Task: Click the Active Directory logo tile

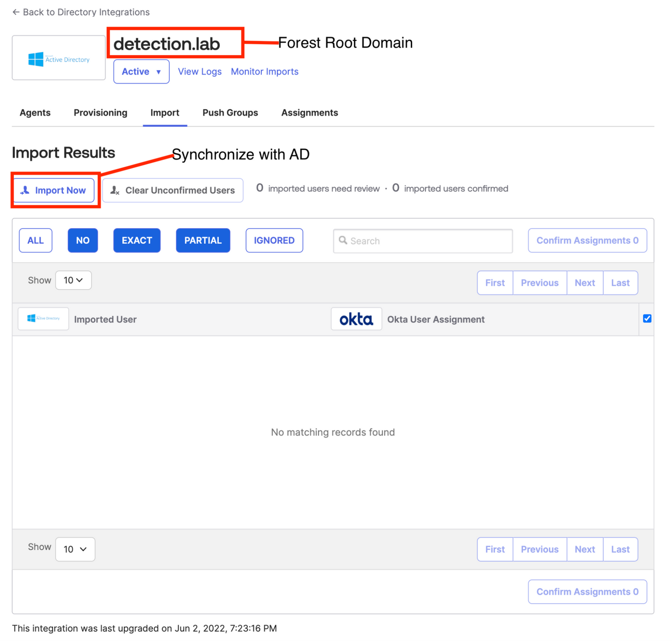Action: pyautogui.click(x=59, y=58)
